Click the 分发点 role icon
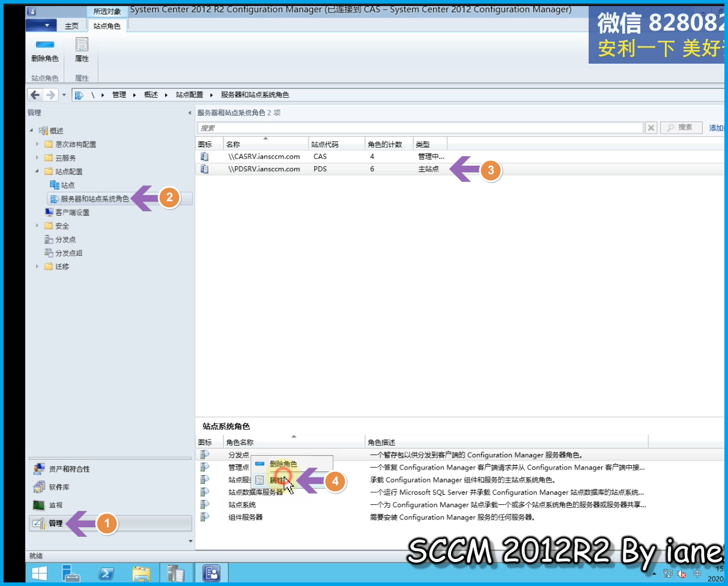 [205, 455]
